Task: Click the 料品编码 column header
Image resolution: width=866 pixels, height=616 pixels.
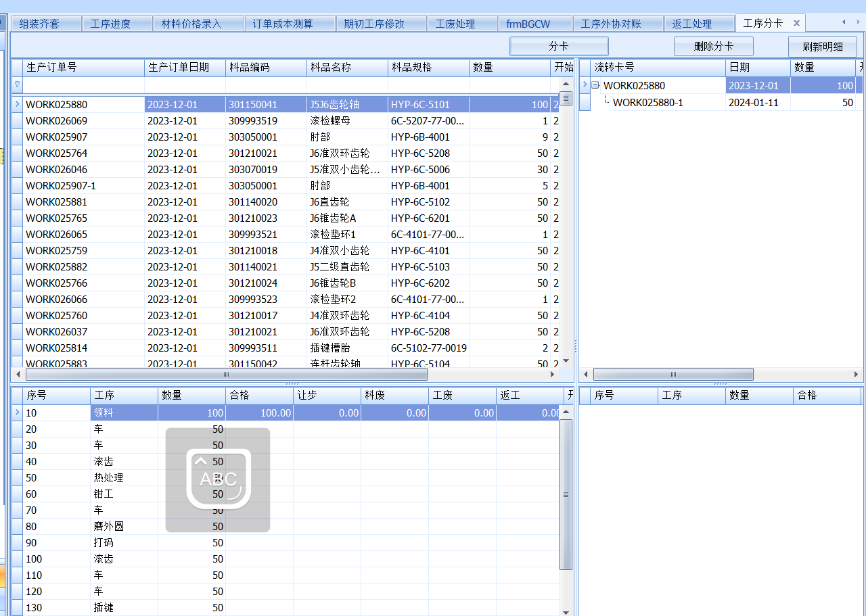Action: click(x=266, y=68)
